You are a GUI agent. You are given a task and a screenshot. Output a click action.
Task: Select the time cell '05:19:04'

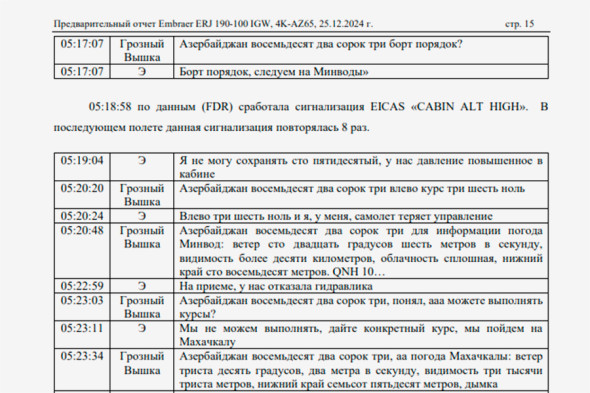82,166
